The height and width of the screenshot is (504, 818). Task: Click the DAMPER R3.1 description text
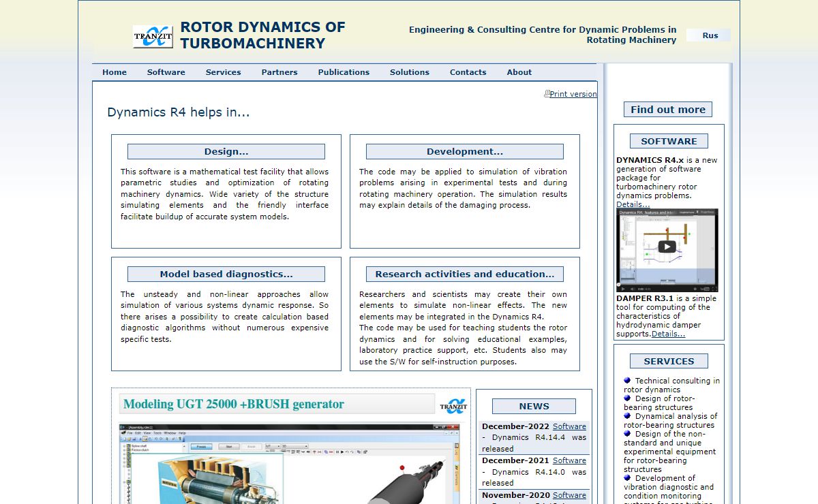tap(667, 316)
